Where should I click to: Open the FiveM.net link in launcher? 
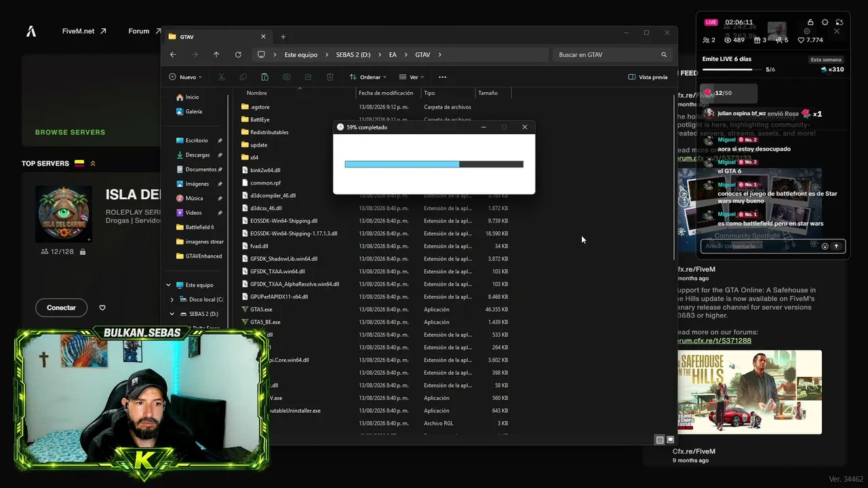[84, 31]
